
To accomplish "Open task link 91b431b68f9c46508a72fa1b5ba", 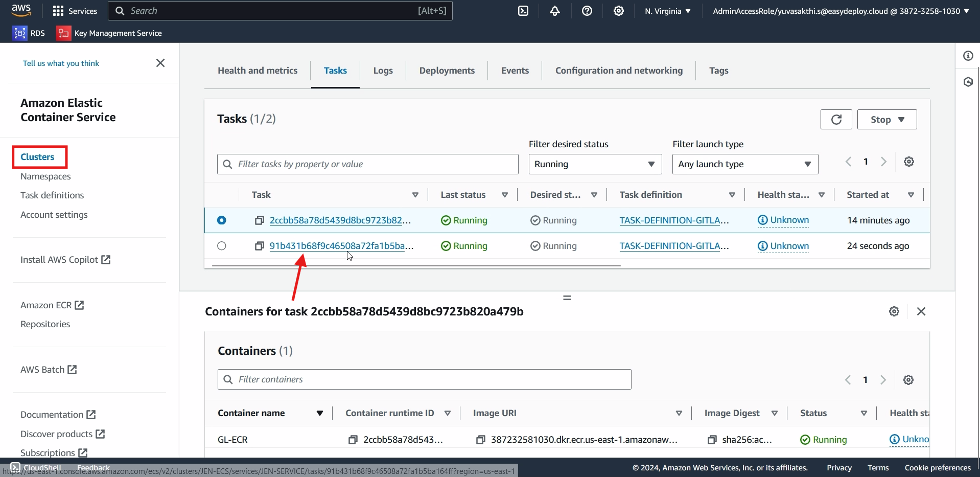I will click(x=341, y=246).
